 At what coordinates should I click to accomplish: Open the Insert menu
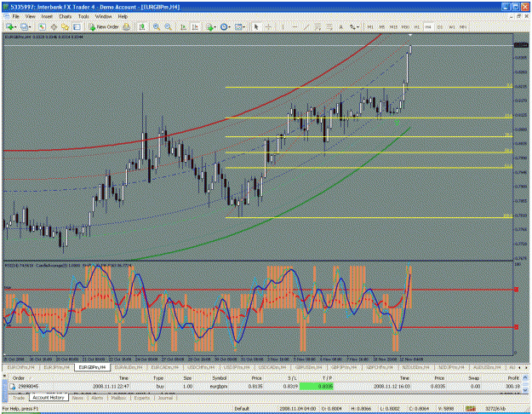pos(47,16)
